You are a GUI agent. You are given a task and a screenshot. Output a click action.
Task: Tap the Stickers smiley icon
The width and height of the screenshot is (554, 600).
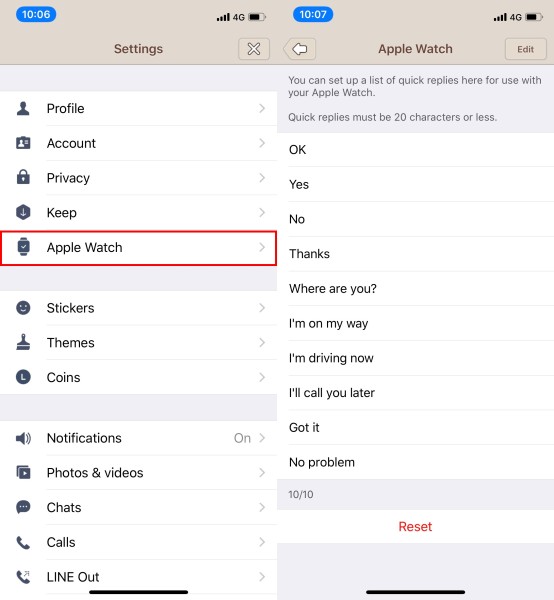(x=23, y=308)
